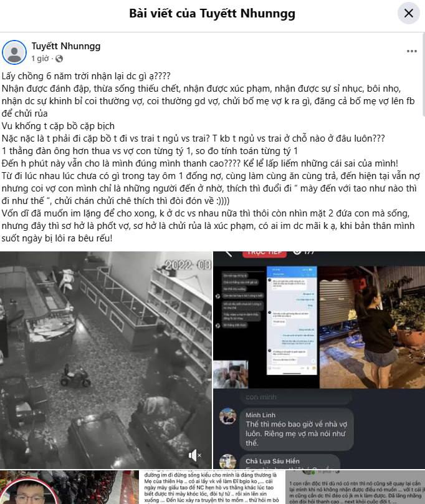This screenshot has width=425, height=504.
Task: Open the bottom-left photo of man with glasses
Action: point(69,487)
